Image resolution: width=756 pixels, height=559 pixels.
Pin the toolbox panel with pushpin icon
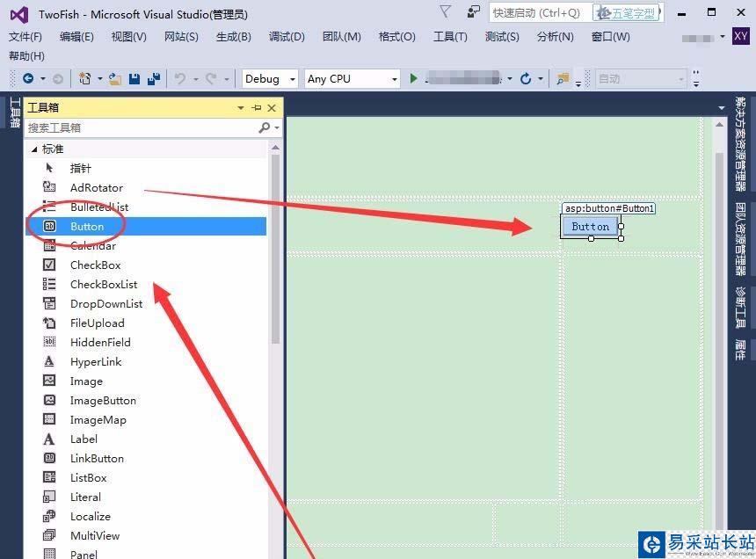coord(257,107)
